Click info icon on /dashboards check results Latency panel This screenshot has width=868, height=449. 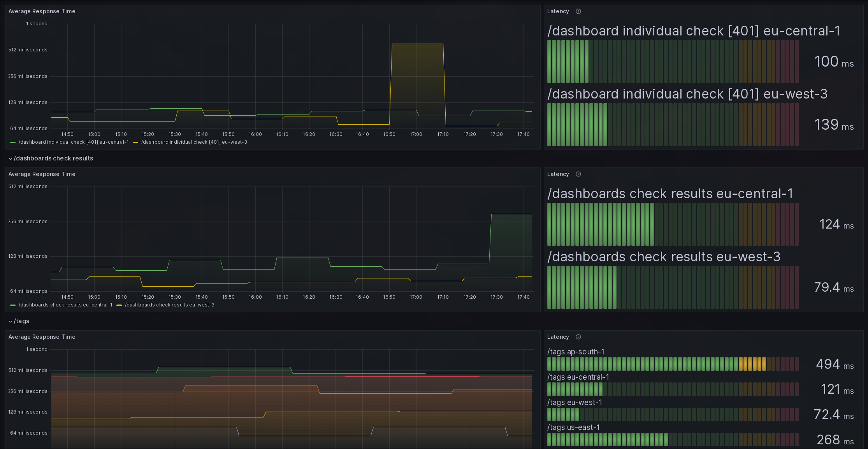[x=578, y=174]
